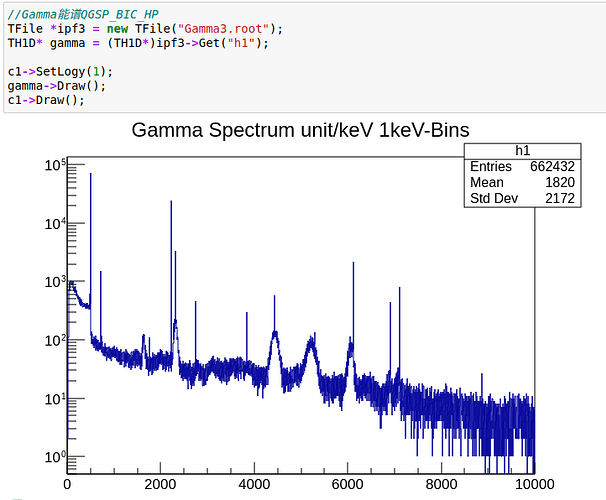Click the "h1" header of the stats box

coord(522,150)
